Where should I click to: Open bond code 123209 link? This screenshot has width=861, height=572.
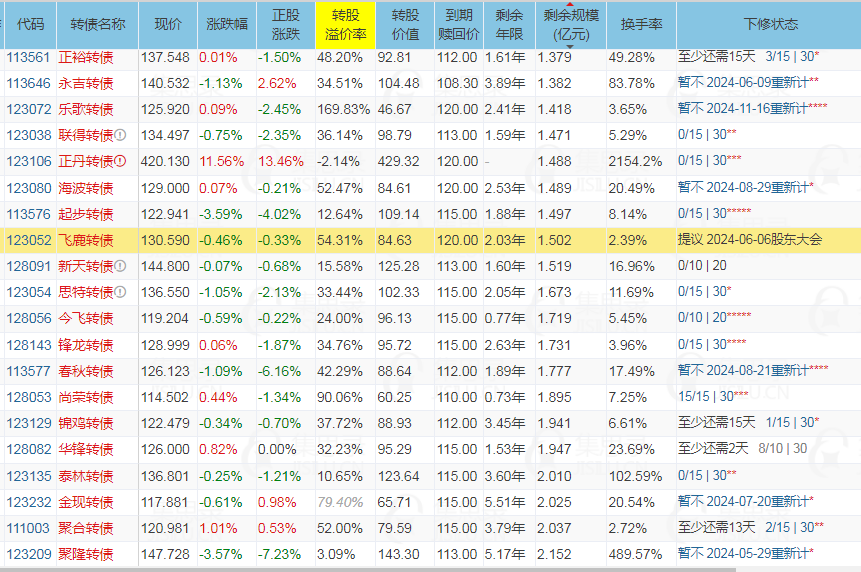coord(28,554)
